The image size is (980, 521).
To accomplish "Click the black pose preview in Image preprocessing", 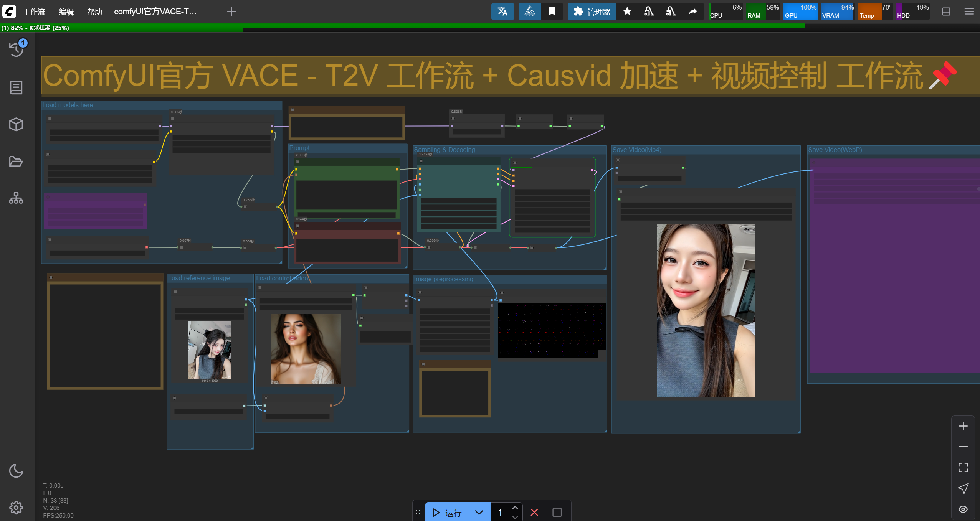I will 552,330.
